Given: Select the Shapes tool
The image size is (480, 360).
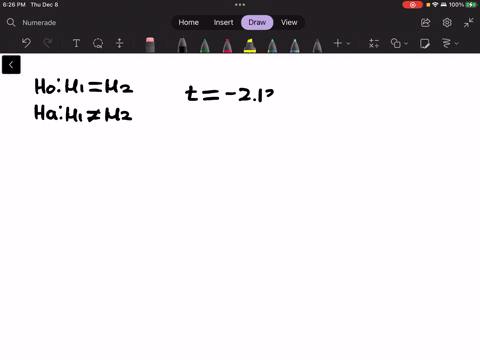Looking at the screenshot, I should [396, 43].
